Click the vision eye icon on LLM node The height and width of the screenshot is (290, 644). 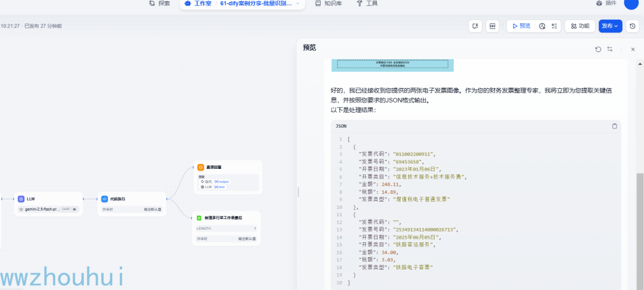click(75, 209)
